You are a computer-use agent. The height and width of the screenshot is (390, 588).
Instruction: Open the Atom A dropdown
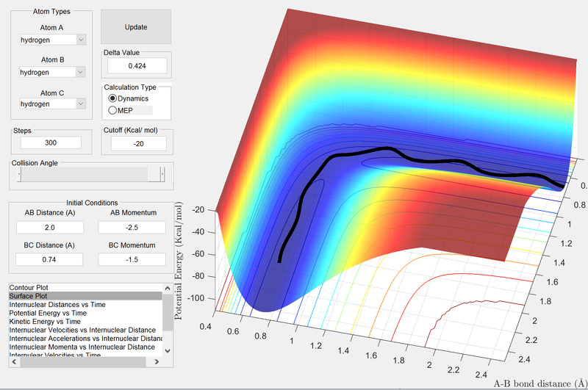(53, 40)
